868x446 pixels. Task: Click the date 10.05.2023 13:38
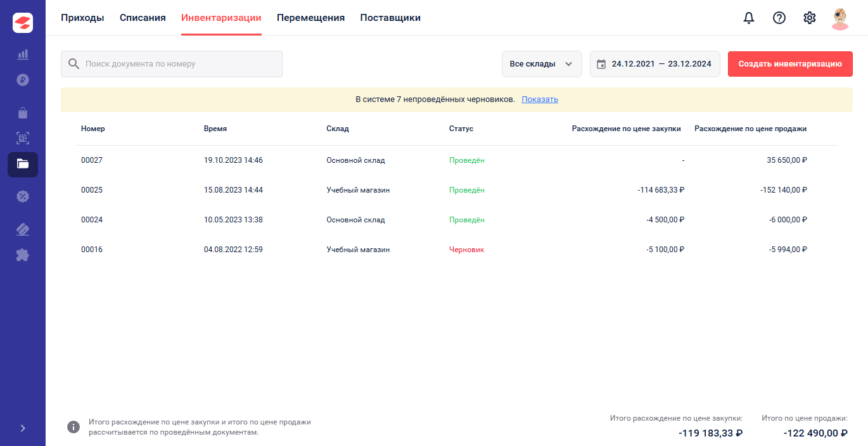tap(233, 220)
